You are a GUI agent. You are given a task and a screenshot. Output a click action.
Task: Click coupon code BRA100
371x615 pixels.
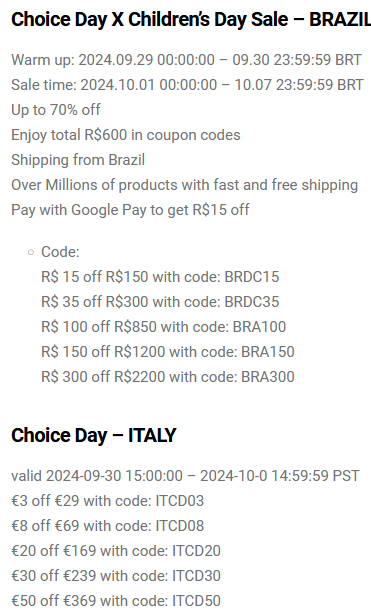click(x=259, y=327)
